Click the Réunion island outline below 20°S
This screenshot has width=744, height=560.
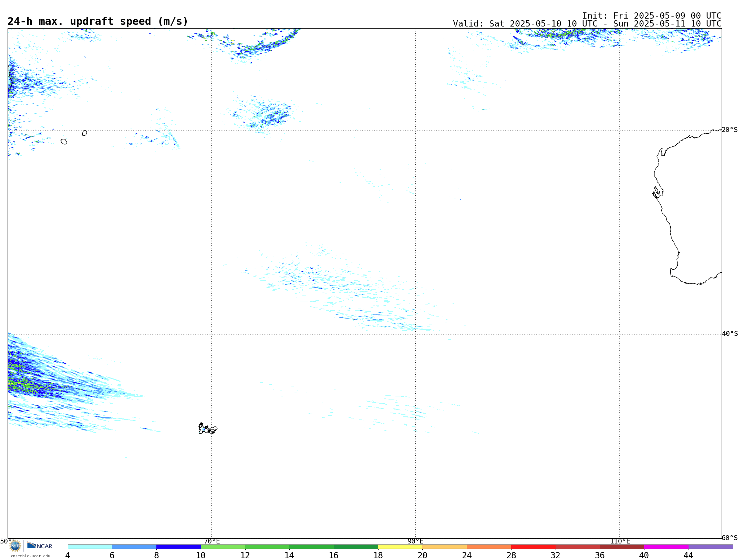(x=64, y=142)
